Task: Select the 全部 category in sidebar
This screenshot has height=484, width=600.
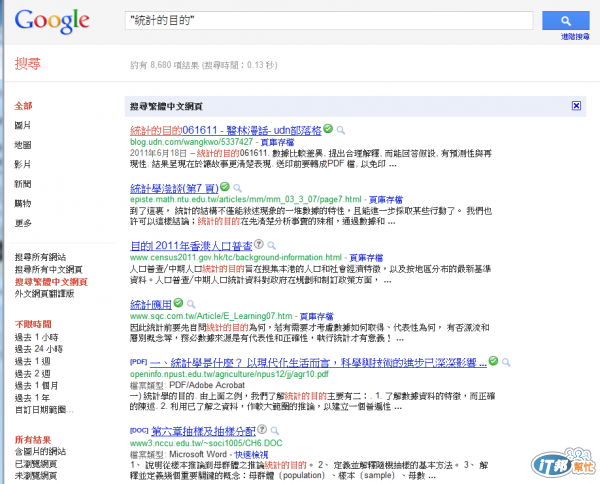Action: tap(23, 106)
